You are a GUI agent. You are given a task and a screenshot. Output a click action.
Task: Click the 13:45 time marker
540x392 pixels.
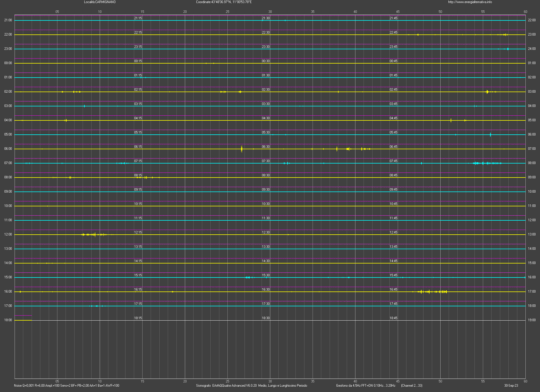(x=394, y=247)
